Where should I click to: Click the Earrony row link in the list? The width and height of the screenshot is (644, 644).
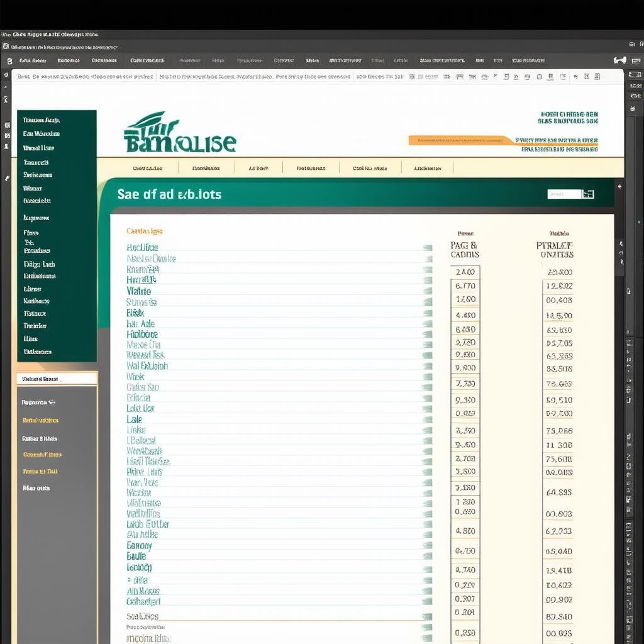click(x=139, y=546)
